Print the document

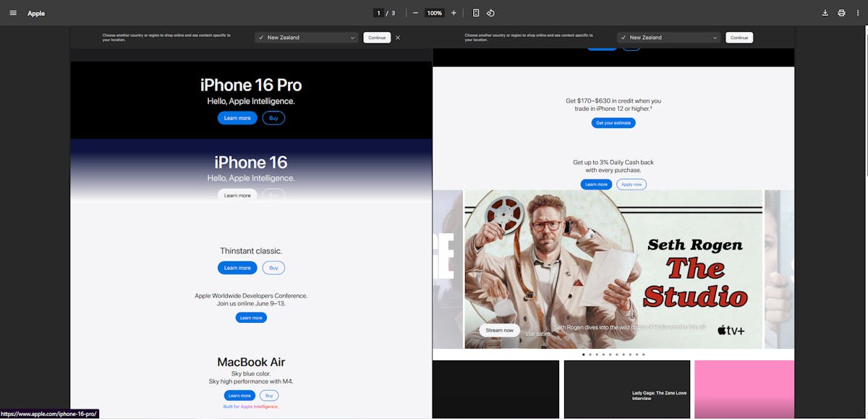tap(841, 13)
